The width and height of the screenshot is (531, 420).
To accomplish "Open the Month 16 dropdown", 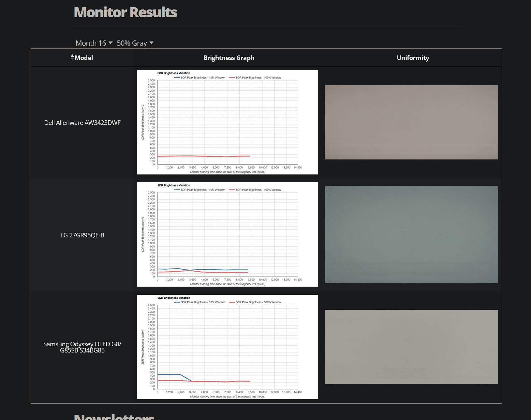I will [94, 43].
